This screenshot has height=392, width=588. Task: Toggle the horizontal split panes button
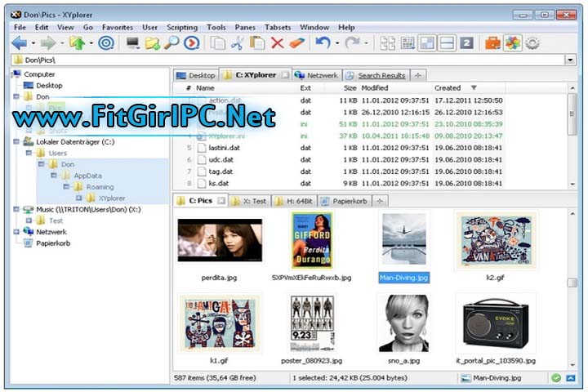click(447, 43)
